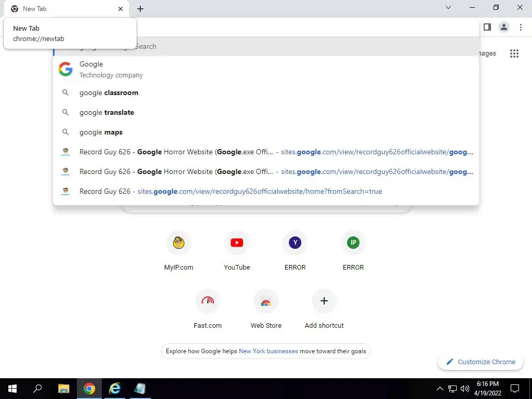
Task: Click the Customize Chrome button
Action: click(481, 362)
